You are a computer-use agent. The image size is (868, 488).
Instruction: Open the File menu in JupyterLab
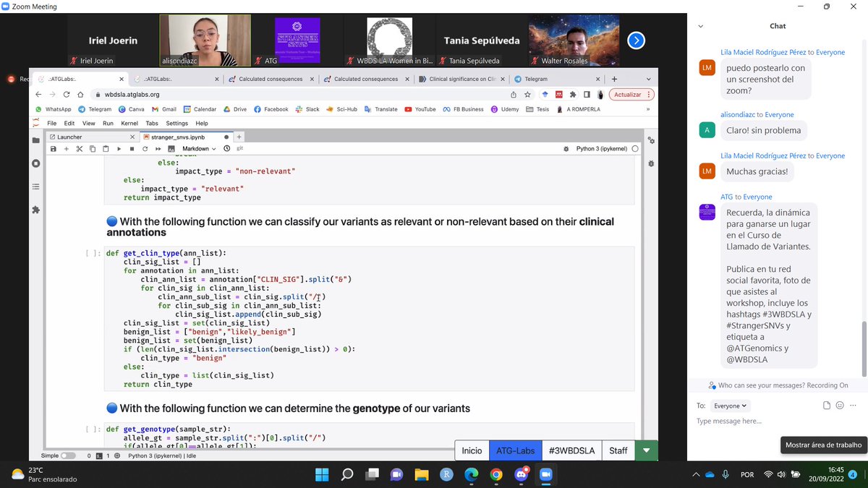point(52,124)
